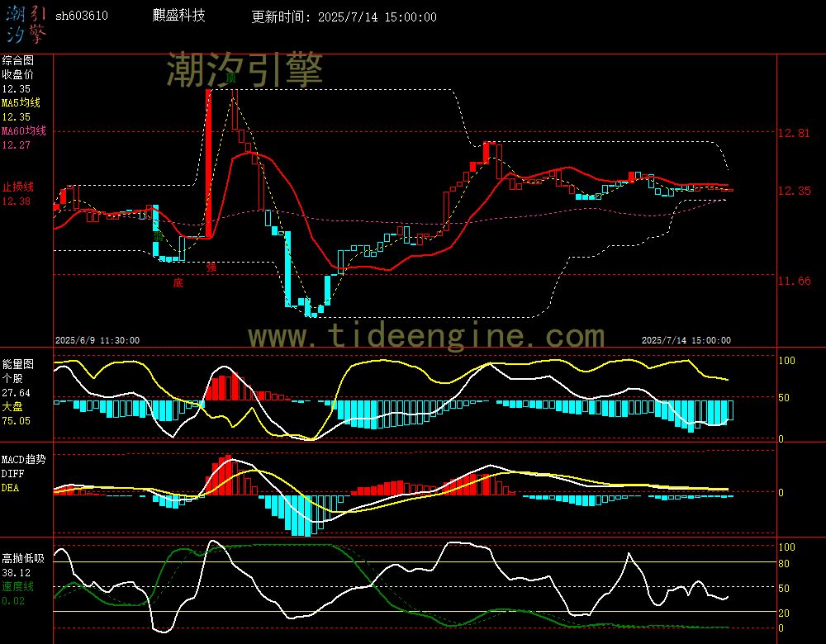Image resolution: width=826 pixels, height=644 pixels.
Task: Click the 12.35 value under 收盘价
Action: (17, 89)
